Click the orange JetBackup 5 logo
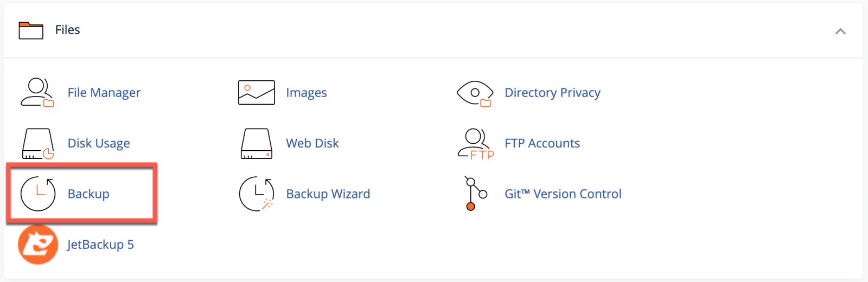 (x=38, y=245)
